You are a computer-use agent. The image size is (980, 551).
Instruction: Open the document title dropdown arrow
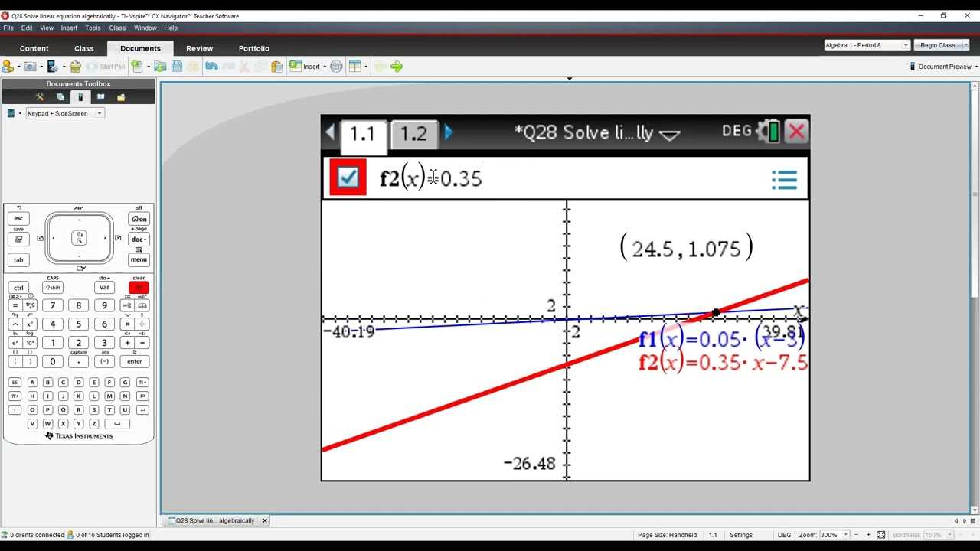click(669, 135)
